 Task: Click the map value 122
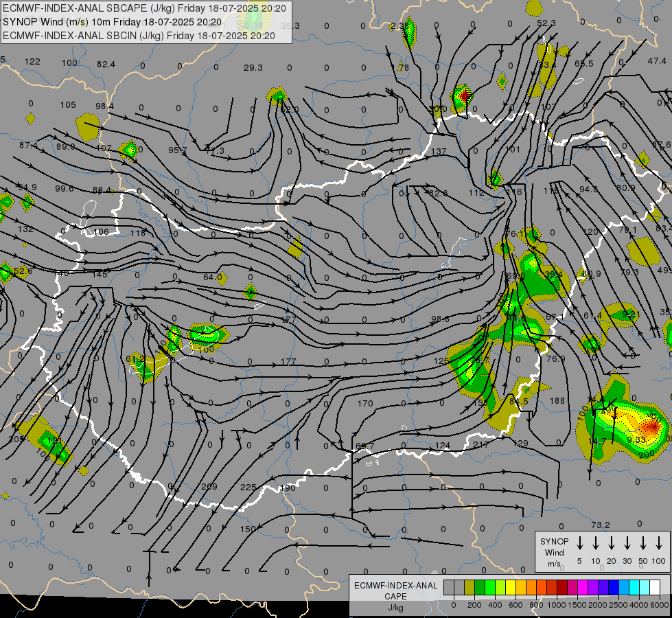[32, 62]
